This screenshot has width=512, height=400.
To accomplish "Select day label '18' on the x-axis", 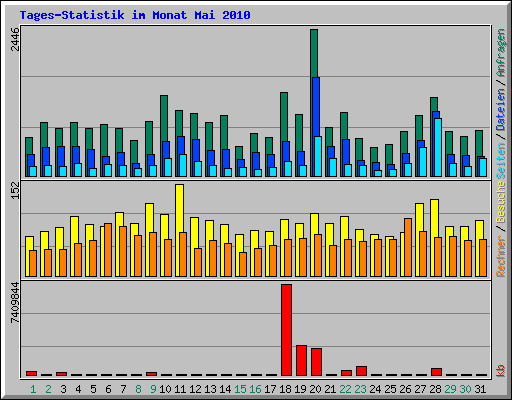I will tap(285, 389).
